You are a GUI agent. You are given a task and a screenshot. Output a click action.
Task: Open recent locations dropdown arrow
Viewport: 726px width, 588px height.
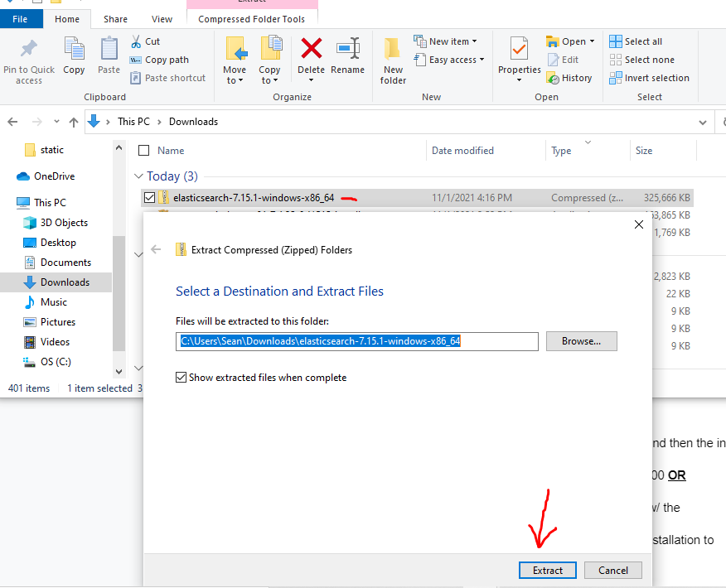pyautogui.click(x=56, y=122)
